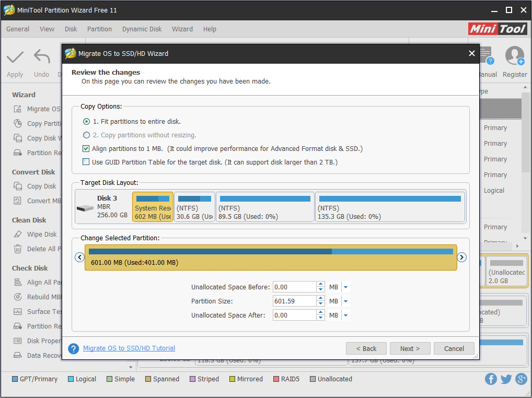This screenshot has width=532, height=398.
Task: Open the Wizard menu
Action: point(182,29)
